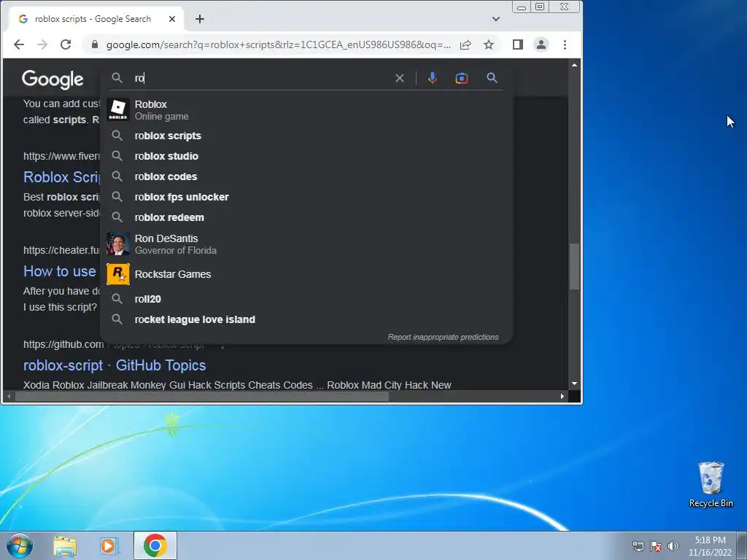Viewport: 747px width, 560px height.
Task: Select the 'roblox fps unlocker' suggestion
Action: click(x=306, y=197)
